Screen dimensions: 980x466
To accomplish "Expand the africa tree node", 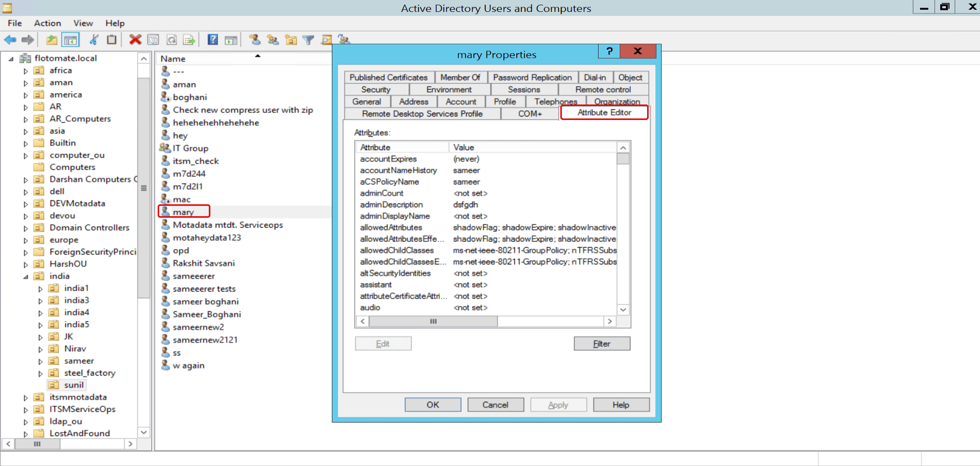I will [x=26, y=71].
